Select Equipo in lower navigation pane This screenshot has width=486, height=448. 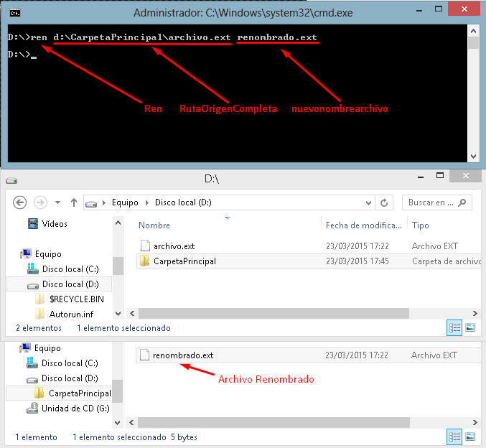coord(40,348)
